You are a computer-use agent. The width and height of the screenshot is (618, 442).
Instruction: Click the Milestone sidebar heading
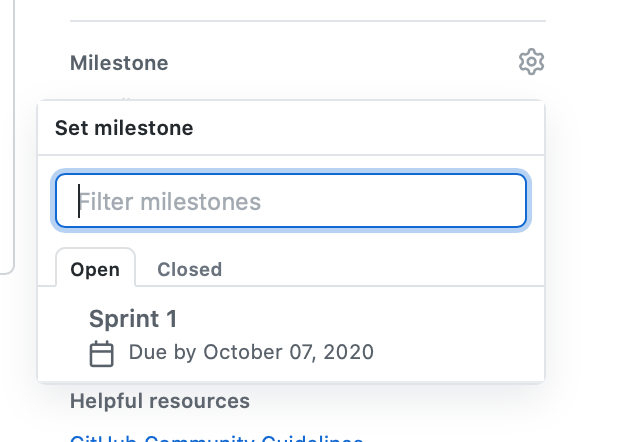(119, 63)
